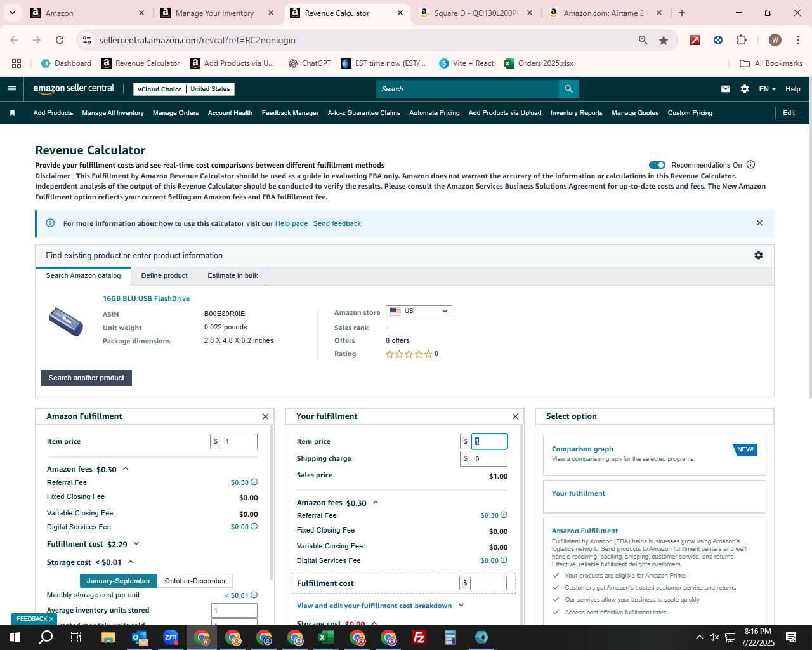812x650 pixels.
Task: Open the Chrome extensions puzzle icon
Action: coord(741,40)
